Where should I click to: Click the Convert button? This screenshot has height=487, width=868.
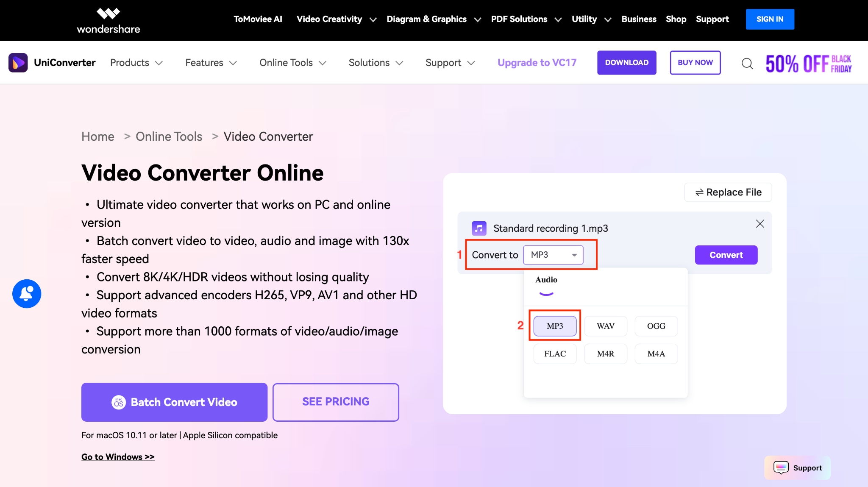[726, 255]
